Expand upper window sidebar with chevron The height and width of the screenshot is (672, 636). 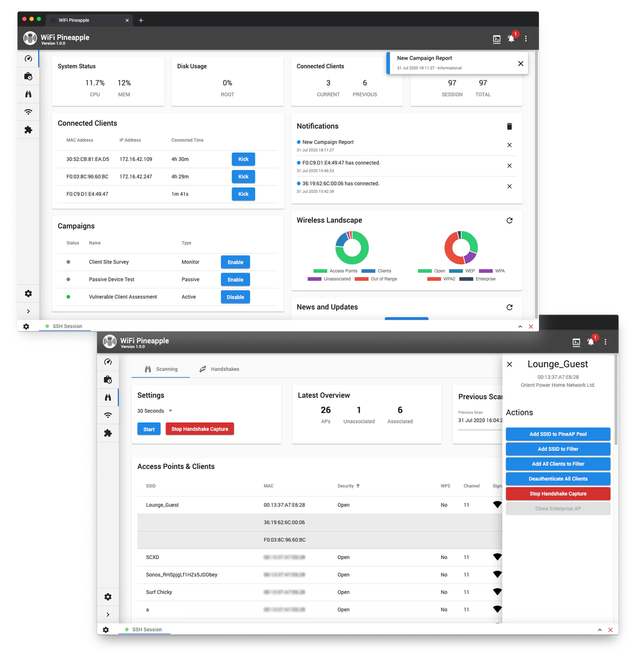[28, 311]
